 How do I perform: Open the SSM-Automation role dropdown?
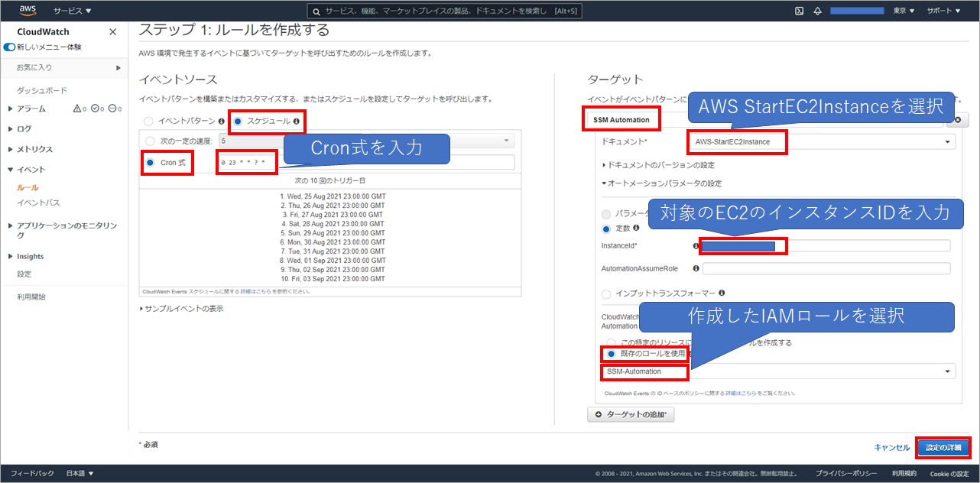[777, 371]
